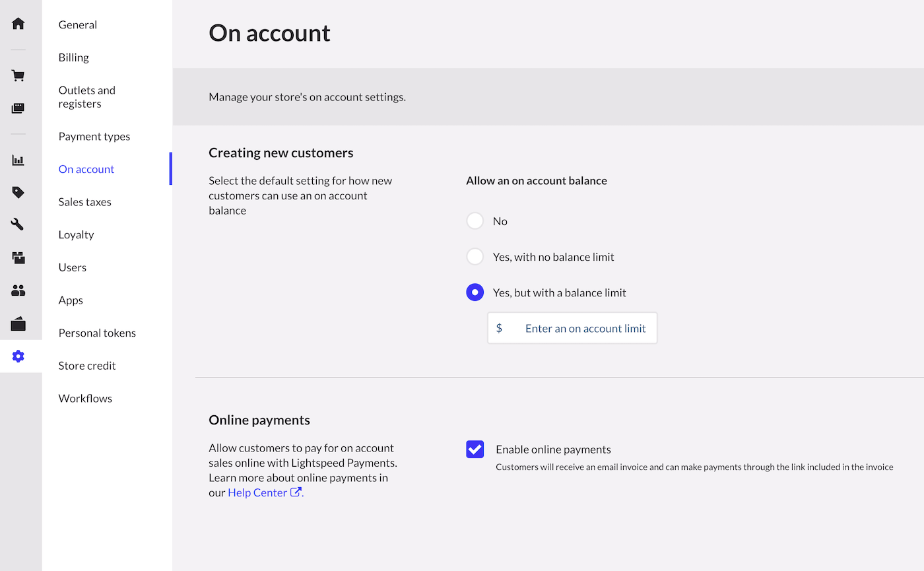The height and width of the screenshot is (571, 924).
Task: Open the Reporting bar chart icon
Action: (18, 159)
